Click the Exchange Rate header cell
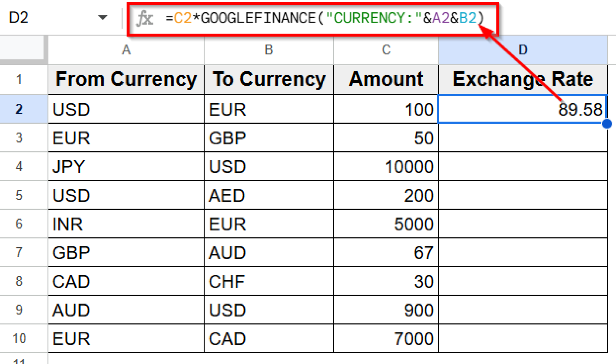 click(x=523, y=80)
